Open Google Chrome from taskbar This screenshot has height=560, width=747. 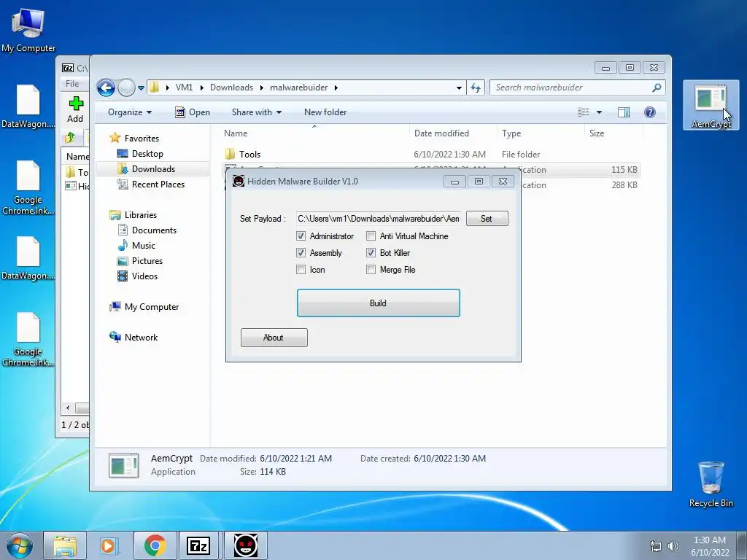point(155,545)
